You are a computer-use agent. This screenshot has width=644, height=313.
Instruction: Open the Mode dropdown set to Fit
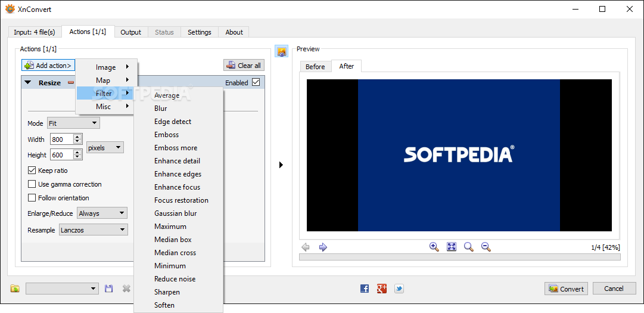pos(73,123)
